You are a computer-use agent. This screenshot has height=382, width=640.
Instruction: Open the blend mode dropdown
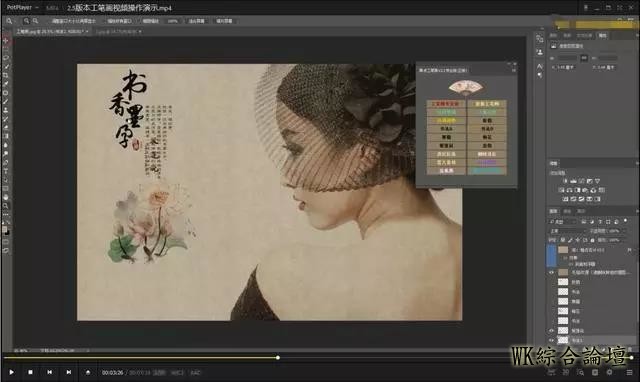pyautogui.click(x=567, y=231)
